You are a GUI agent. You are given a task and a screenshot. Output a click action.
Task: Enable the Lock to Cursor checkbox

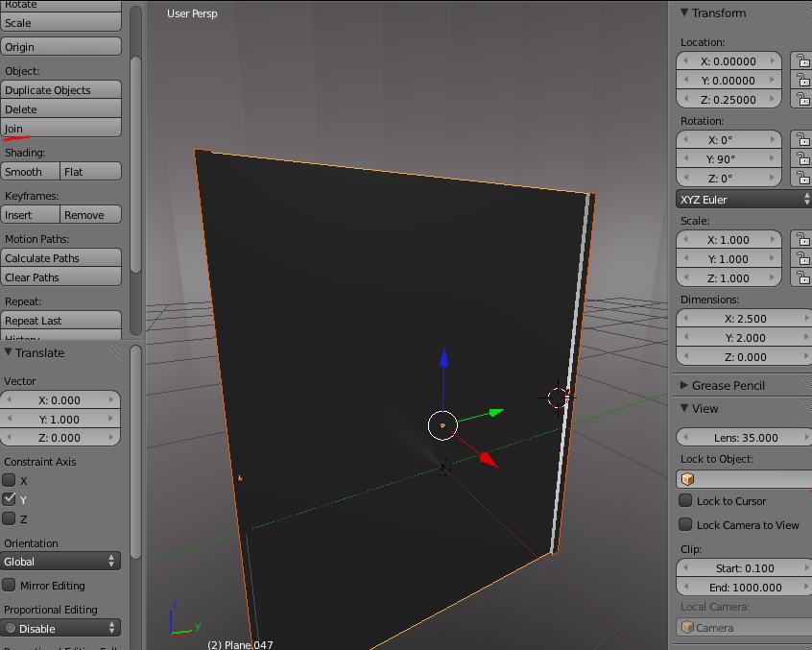(685, 500)
